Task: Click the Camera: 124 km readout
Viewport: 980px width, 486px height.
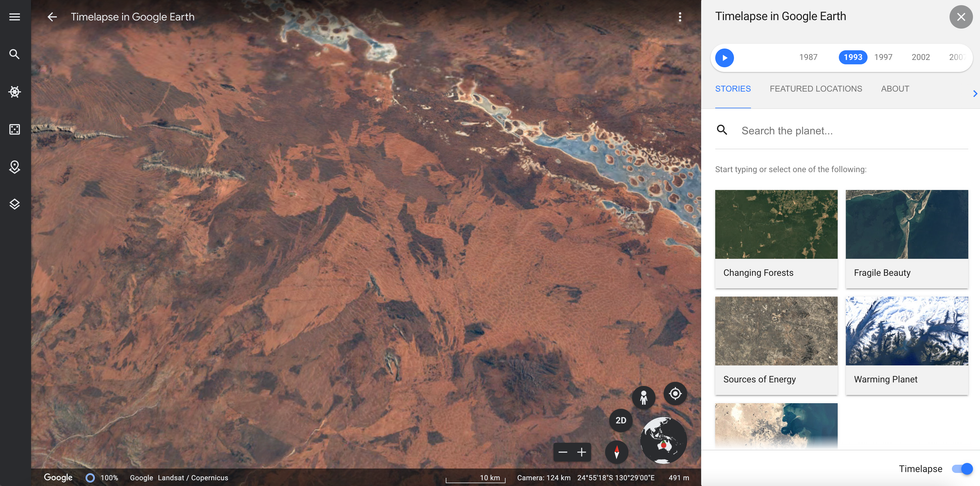Action: click(x=543, y=478)
